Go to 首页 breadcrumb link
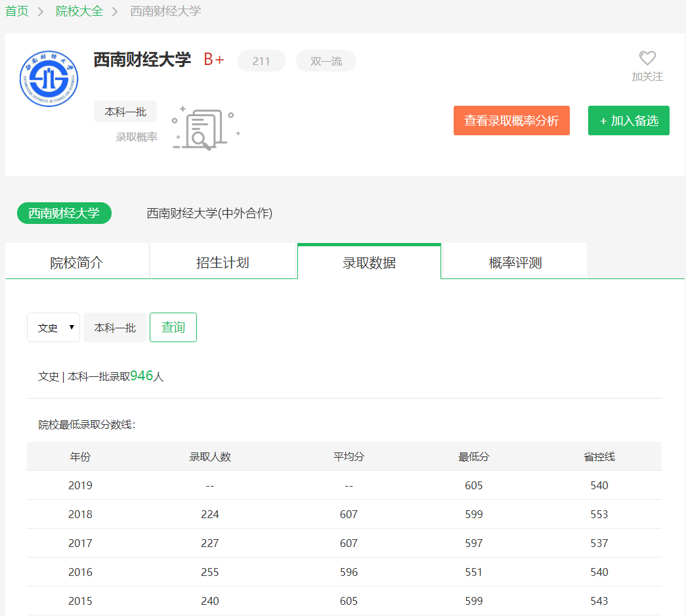686x616 pixels. tap(17, 11)
